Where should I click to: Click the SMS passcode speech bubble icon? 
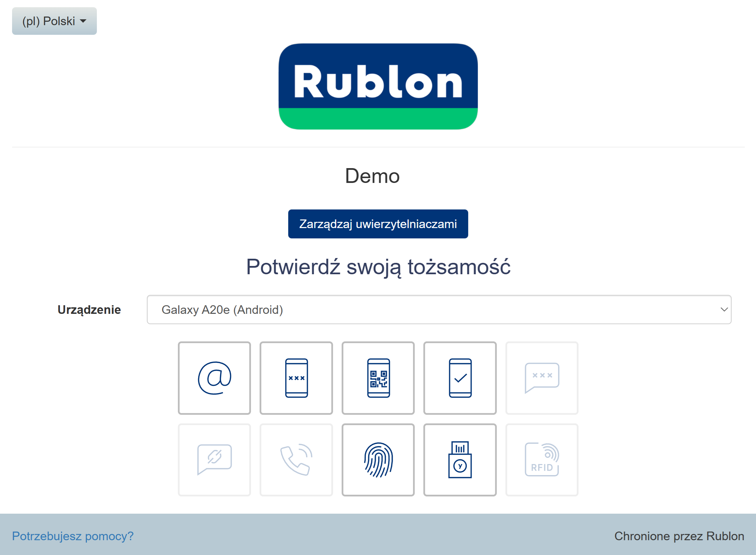pos(542,378)
